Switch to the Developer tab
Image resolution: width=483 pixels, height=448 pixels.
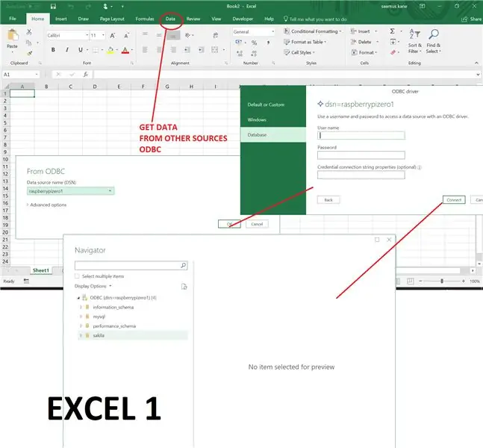(243, 19)
